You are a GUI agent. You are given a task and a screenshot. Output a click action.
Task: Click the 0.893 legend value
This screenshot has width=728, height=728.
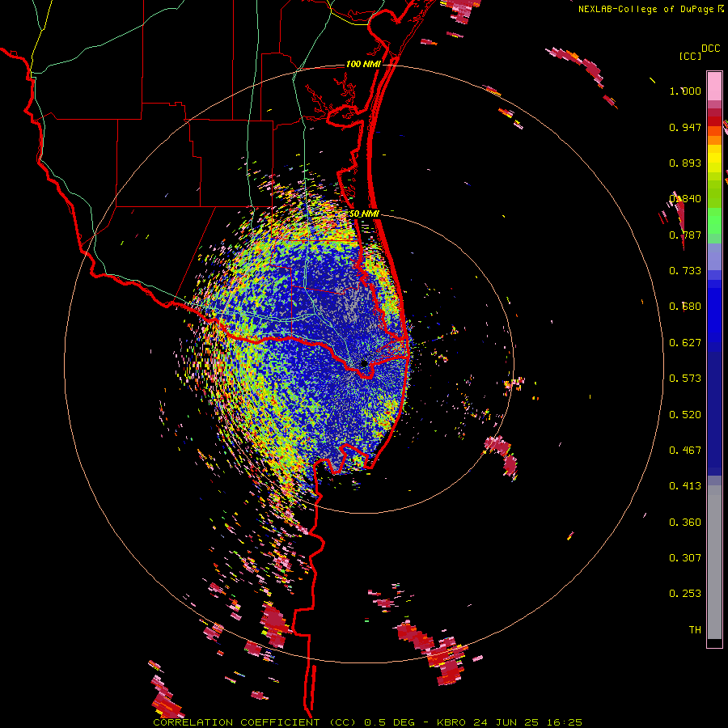(x=685, y=163)
